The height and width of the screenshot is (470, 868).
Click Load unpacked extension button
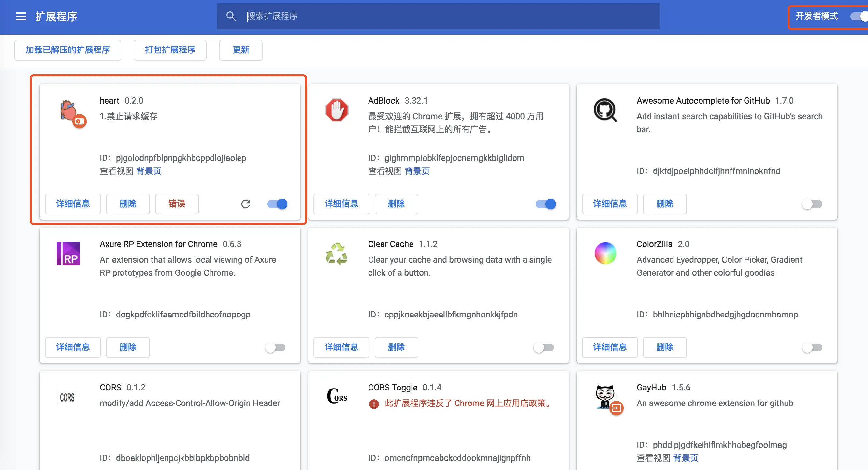coord(68,50)
